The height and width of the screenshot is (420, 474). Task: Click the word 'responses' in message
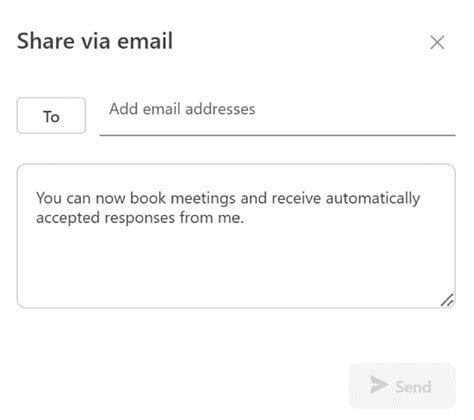[x=140, y=218]
